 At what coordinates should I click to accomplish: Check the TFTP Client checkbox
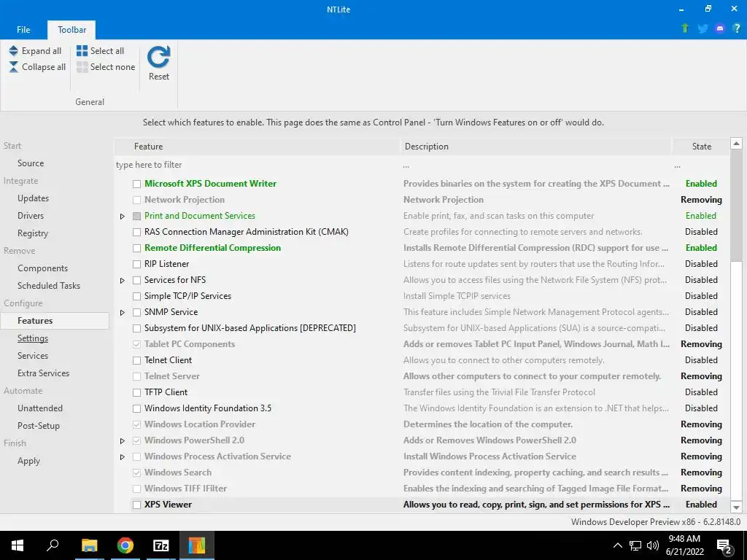[x=136, y=392]
